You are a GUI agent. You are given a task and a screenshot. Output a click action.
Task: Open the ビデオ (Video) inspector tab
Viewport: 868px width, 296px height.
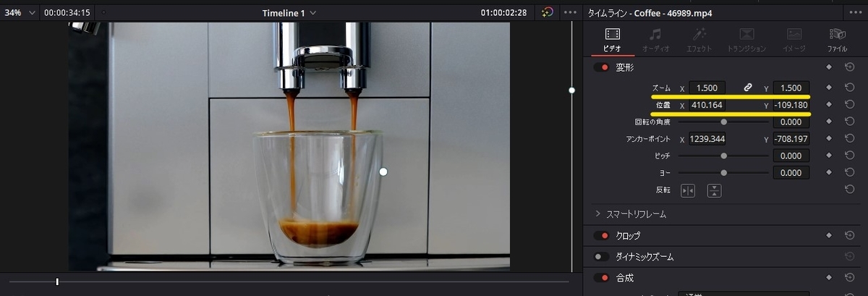612,39
